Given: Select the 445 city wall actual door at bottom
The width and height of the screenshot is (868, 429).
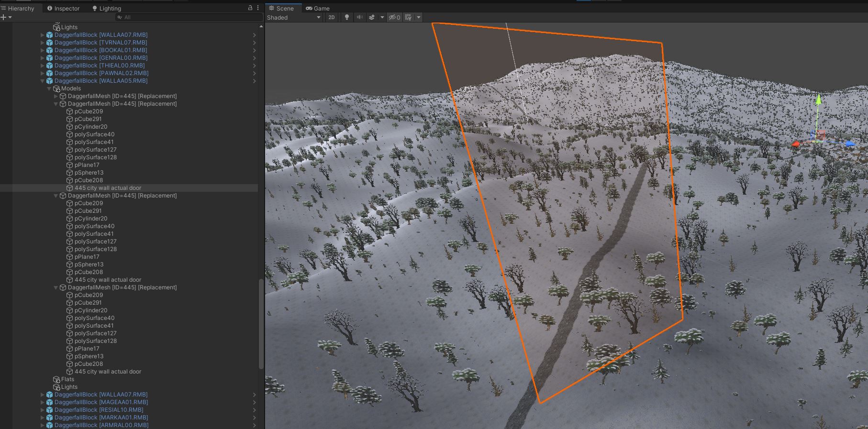Looking at the screenshot, I should [108, 372].
